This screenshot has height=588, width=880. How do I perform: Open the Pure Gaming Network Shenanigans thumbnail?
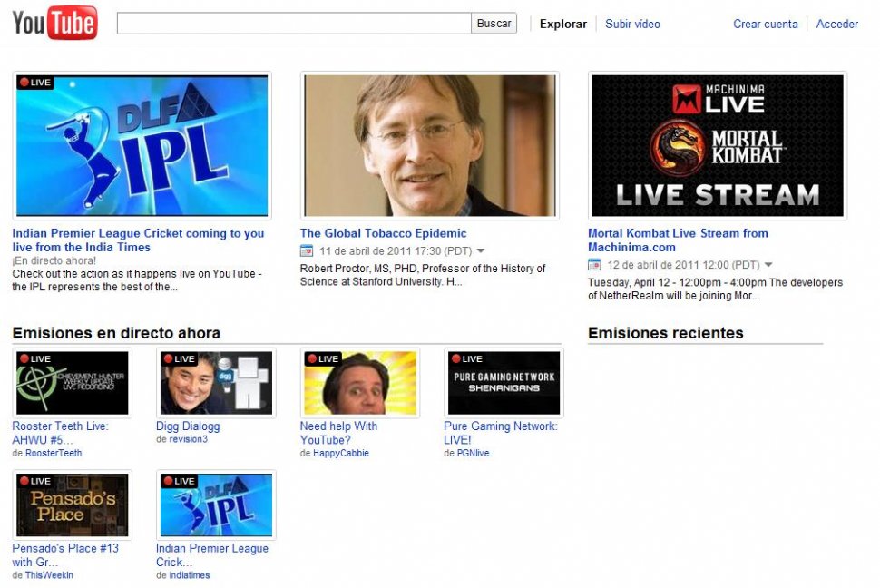504,383
